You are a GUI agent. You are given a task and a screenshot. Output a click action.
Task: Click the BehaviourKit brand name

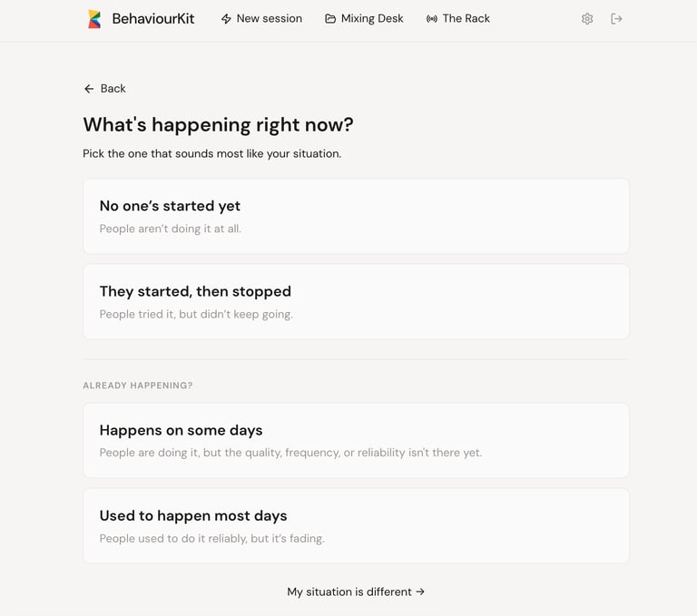pos(153,19)
